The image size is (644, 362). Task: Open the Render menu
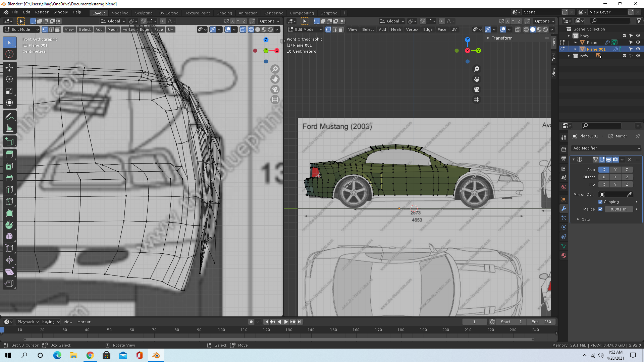(42, 12)
